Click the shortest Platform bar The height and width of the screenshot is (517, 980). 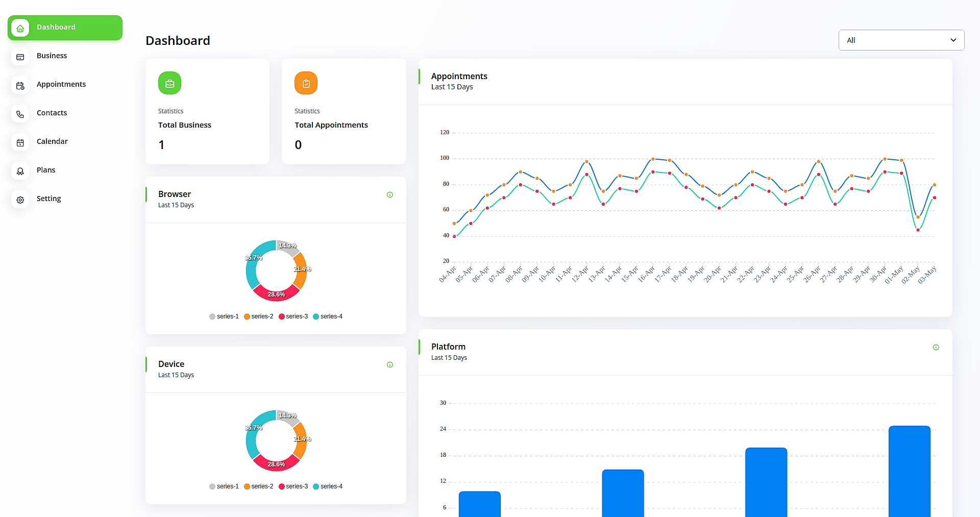pos(479,504)
